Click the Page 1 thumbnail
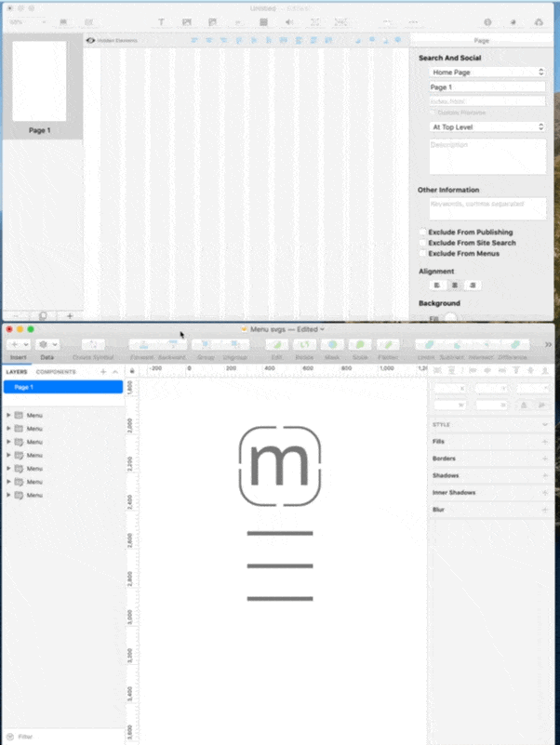The image size is (560, 745). coord(39,82)
